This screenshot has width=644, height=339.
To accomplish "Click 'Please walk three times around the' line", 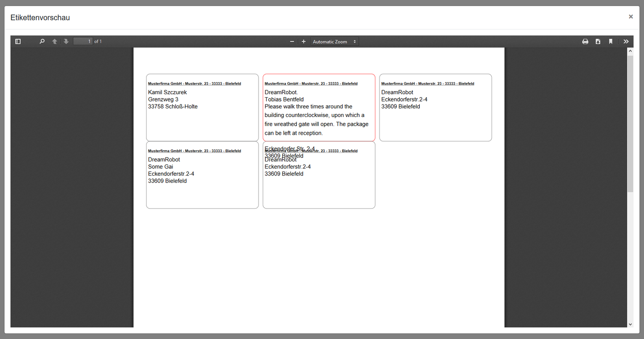I will coord(309,106).
